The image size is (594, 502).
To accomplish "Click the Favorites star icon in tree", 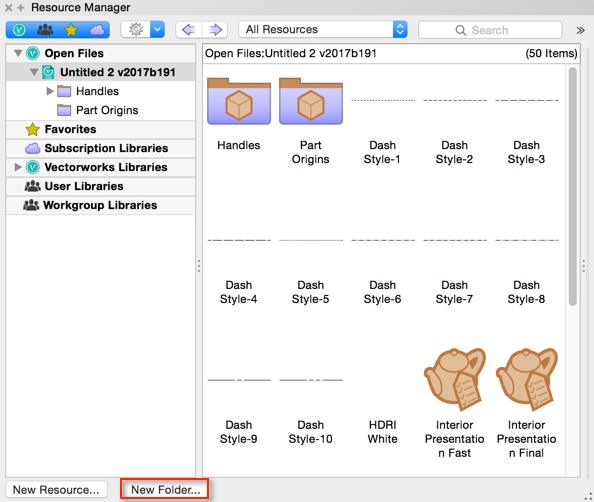I will 33,129.
